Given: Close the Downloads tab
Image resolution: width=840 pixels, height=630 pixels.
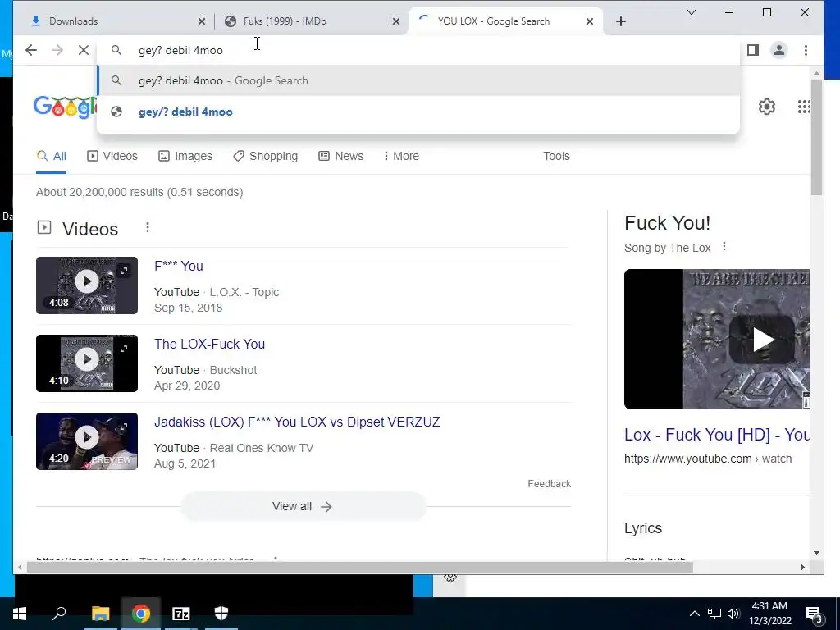Looking at the screenshot, I should coord(202,21).
